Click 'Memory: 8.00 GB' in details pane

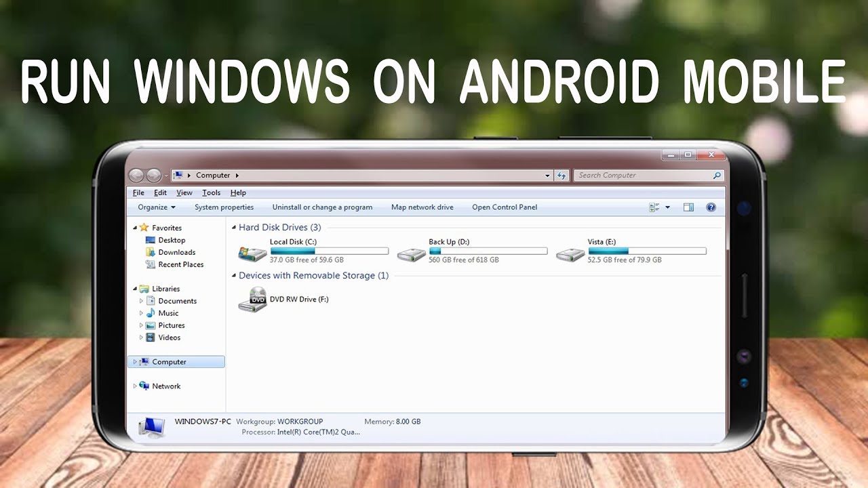point(393,422)
